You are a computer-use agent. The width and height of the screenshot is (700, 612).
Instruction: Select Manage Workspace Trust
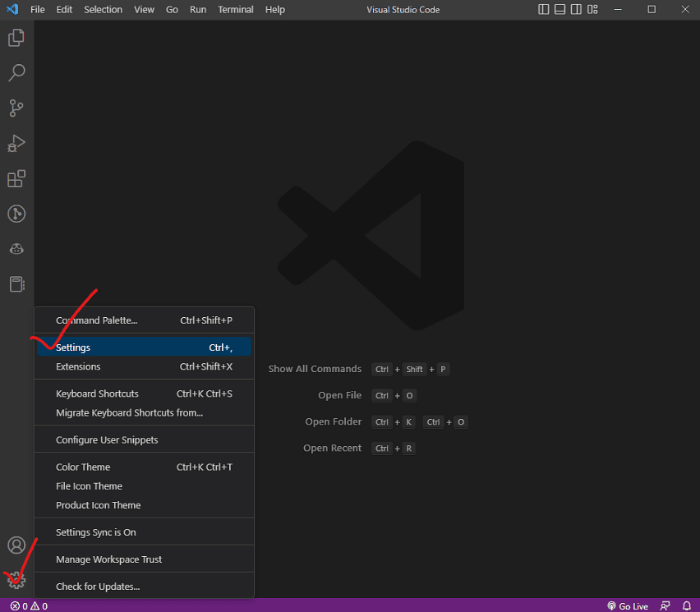tap(145, 559)
